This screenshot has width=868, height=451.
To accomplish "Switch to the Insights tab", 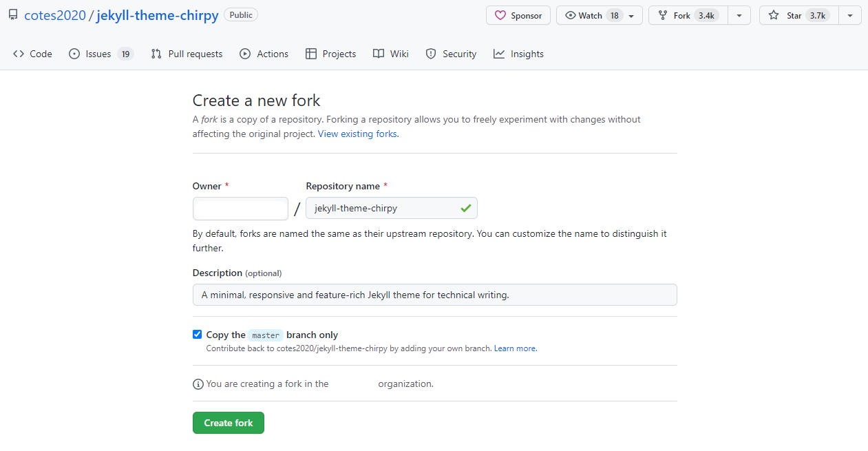I will coord(518,54).
